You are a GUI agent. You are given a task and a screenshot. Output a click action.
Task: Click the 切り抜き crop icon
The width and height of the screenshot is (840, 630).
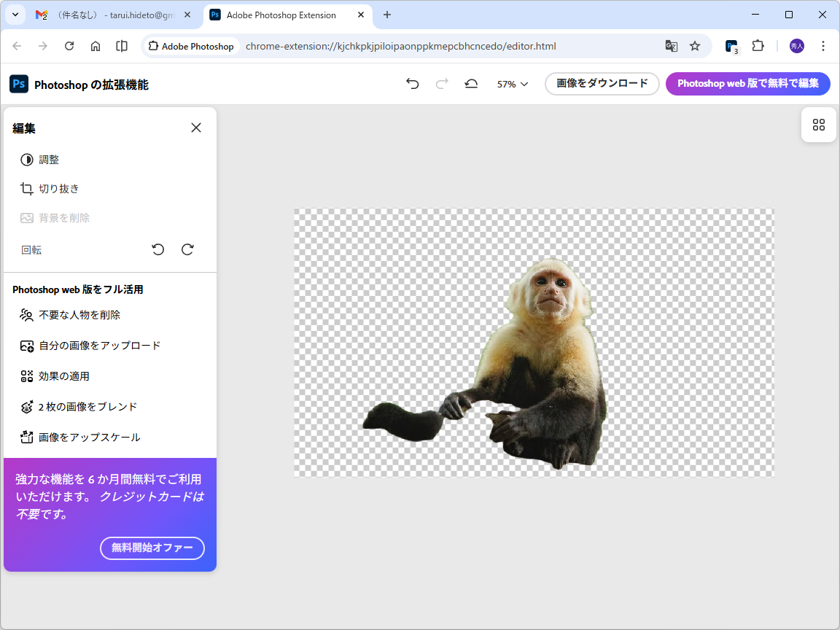tap(27, 189)
